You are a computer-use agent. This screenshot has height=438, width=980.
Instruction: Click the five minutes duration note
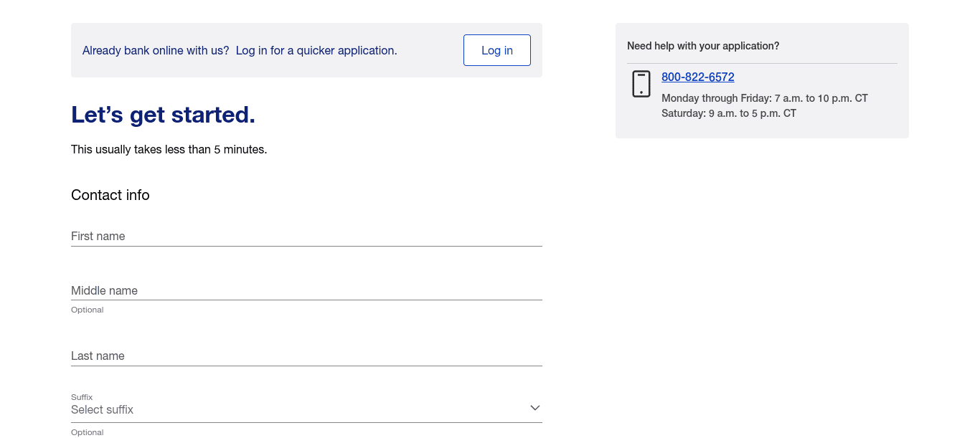tap(169, 149)
